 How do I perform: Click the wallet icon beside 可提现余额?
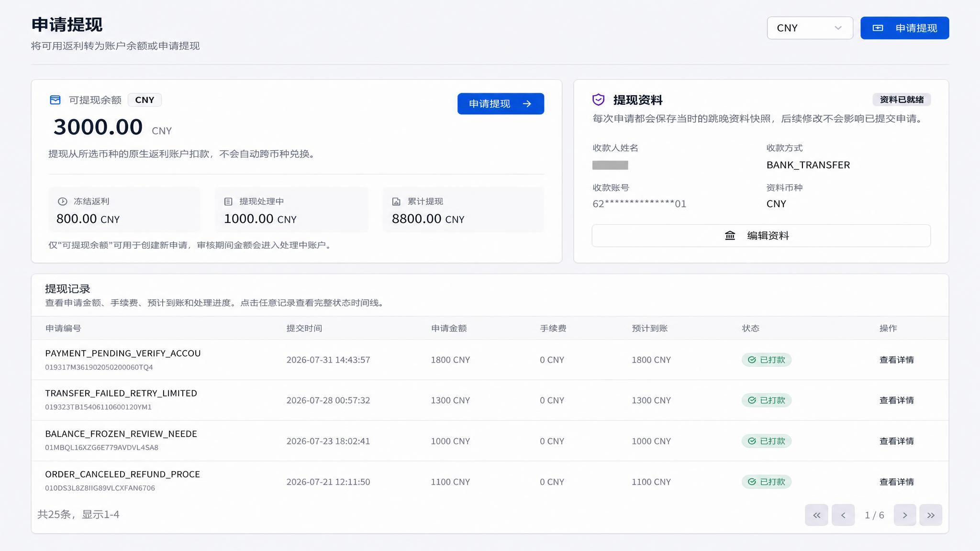tap(56, 100)
